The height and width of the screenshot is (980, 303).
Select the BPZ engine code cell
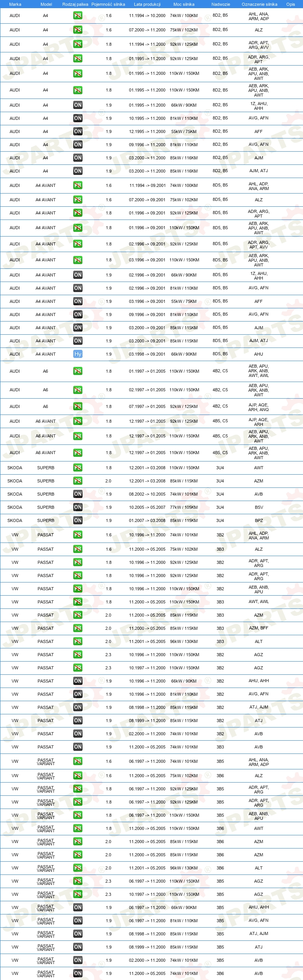coord(259,520)
